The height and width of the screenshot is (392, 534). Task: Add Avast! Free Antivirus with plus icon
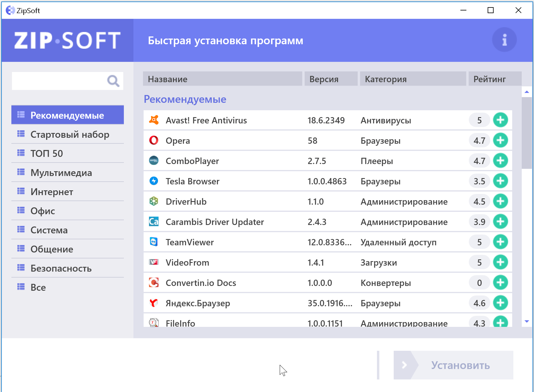click(500, 120)
